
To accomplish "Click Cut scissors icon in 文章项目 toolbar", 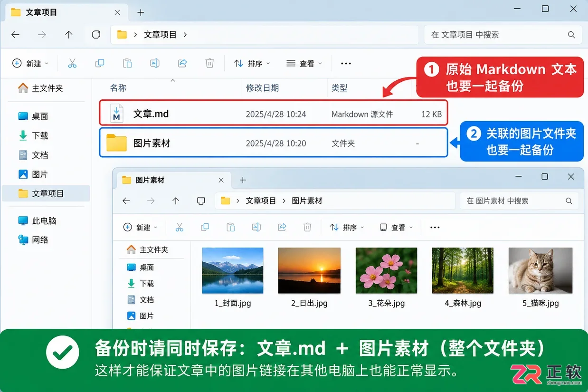I will click(x=72, y=63).
